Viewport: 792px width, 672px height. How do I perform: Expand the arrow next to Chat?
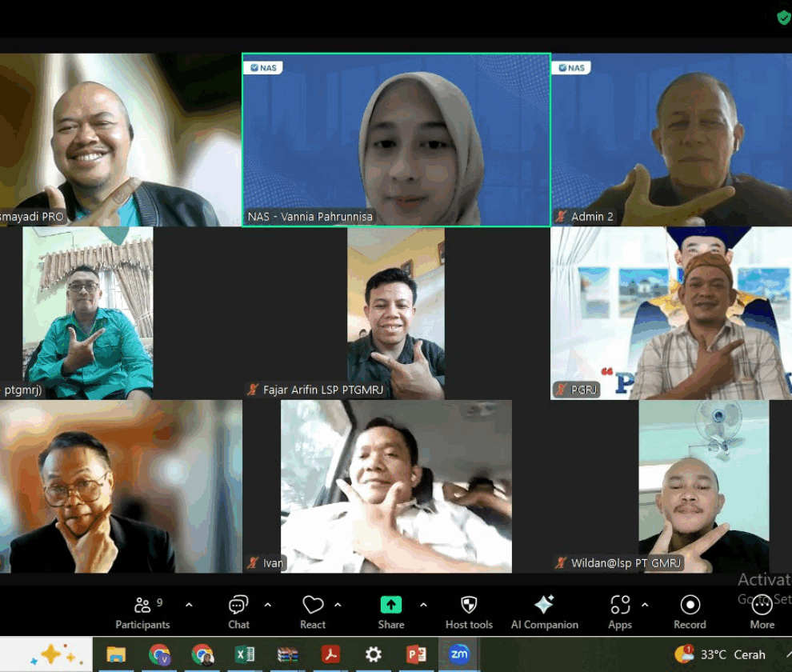(267, 605)
